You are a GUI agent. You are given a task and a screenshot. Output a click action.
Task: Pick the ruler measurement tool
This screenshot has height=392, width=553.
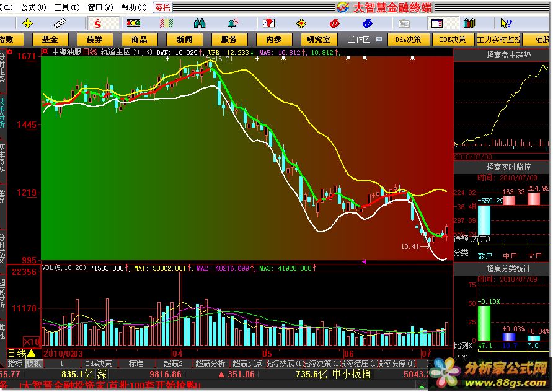tap(60, 24)
